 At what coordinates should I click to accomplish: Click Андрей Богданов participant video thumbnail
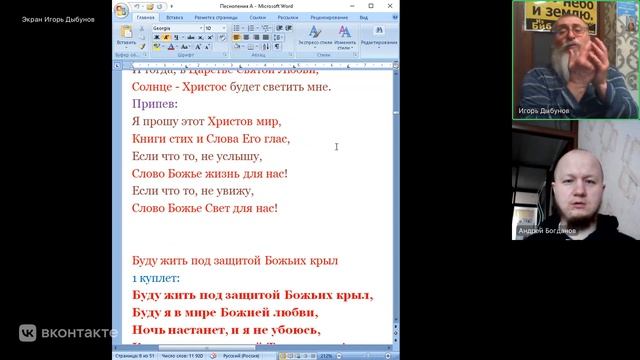pos(576,180)
